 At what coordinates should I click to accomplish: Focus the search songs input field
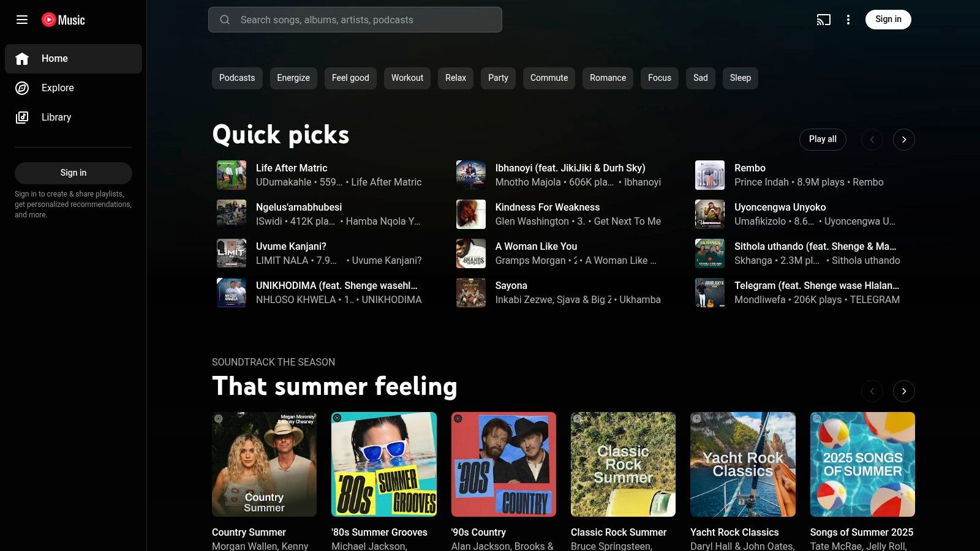(355, 20)
